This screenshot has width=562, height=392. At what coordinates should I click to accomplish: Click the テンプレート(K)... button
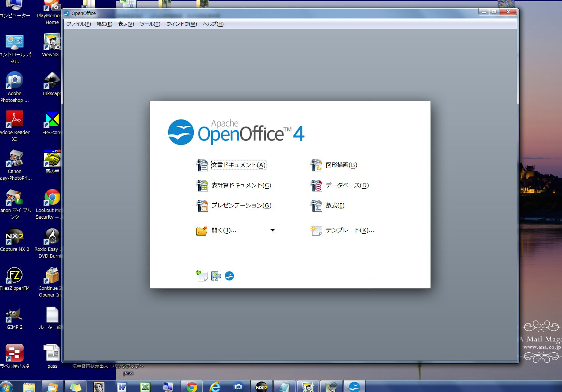[350, 230]
